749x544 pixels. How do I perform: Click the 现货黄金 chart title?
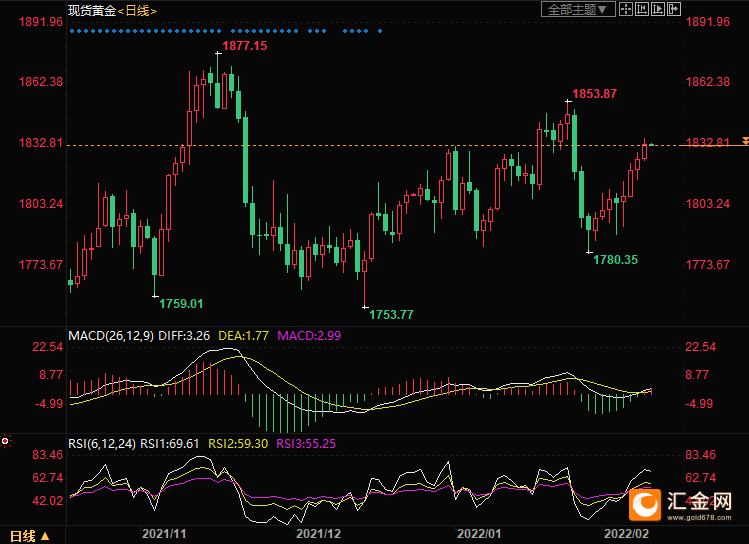[x=92, y=11]
